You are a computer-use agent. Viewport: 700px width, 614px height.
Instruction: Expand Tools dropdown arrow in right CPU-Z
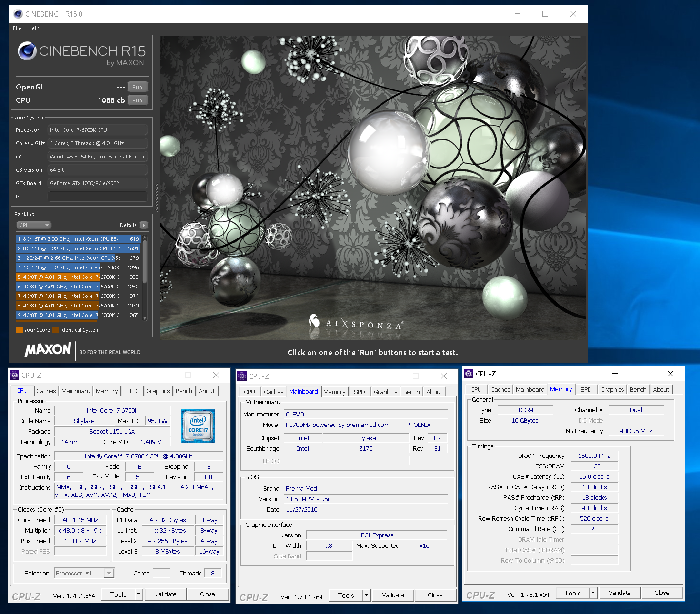[x=593, y=593]
